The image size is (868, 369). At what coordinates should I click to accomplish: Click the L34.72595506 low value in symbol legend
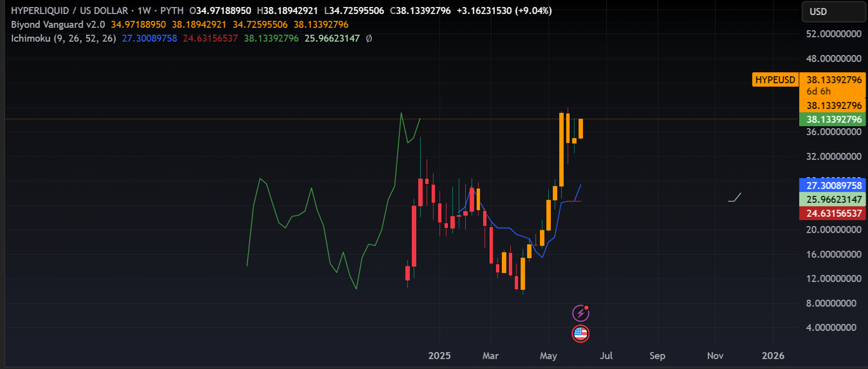tap(353, 11)
